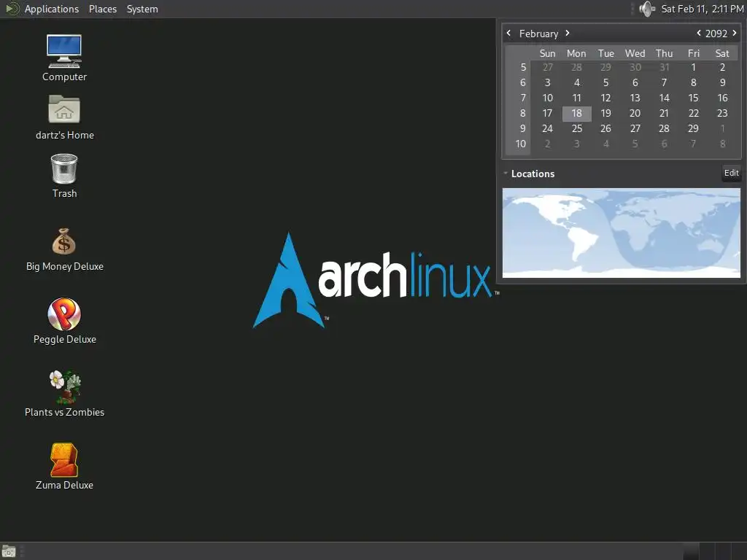The height and width of the screenshot is (560, 747).
Task: Select day 24 in the calendar
Action: pos(547,128)
